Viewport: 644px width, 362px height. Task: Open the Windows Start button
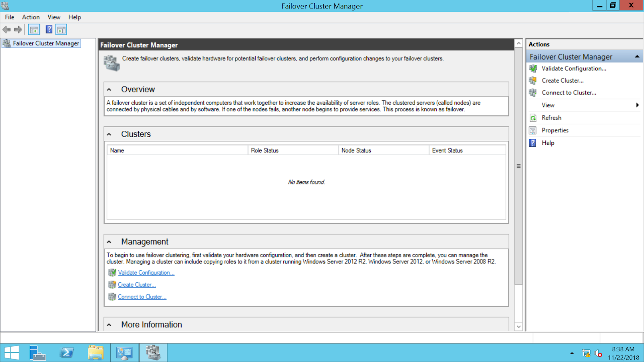(x=12, y=353)
